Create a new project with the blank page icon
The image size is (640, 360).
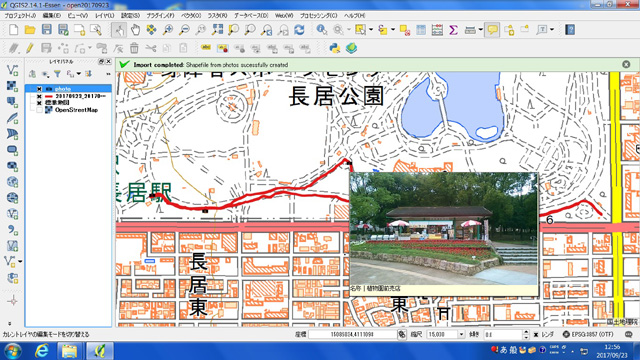point(13,30)
